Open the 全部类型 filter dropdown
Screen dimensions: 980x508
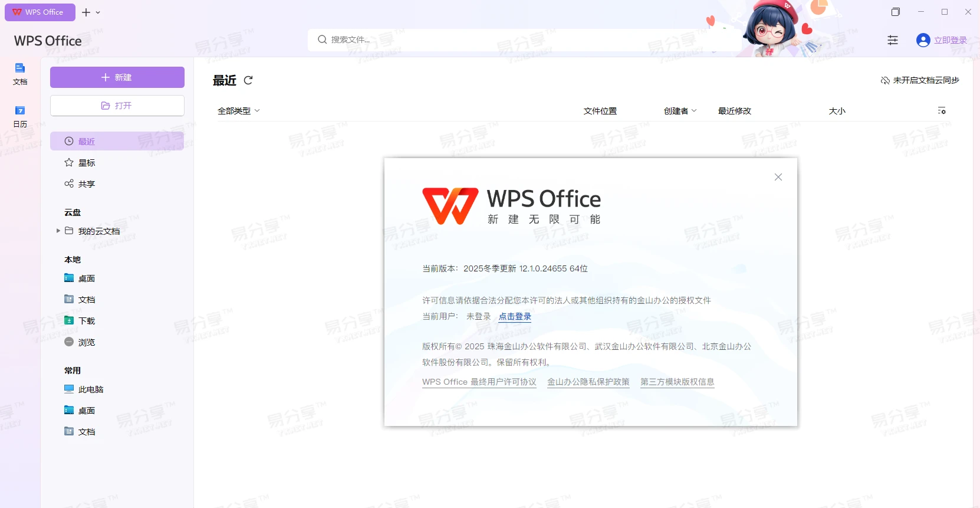(239, 111)
